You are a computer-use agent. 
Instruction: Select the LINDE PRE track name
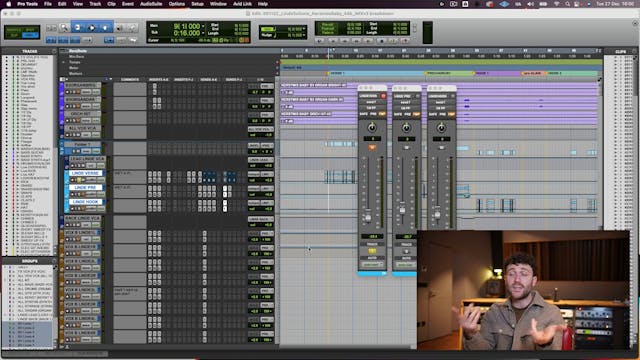pos(85,188)
